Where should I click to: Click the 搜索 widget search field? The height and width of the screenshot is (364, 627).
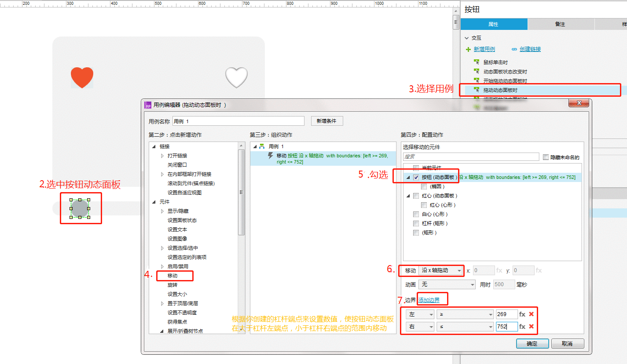click(471, 157)
